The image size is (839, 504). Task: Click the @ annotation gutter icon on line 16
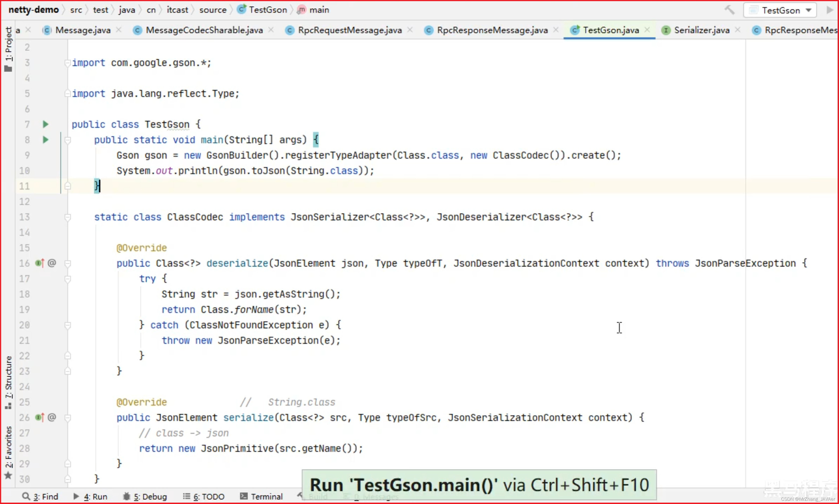tap(52, 263)
